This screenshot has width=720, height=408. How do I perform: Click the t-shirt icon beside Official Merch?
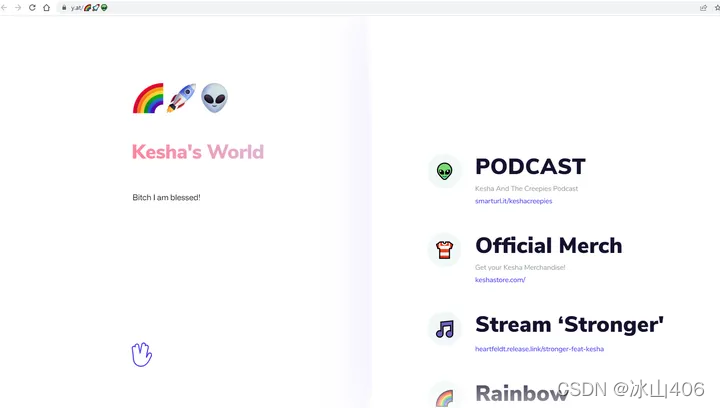pyautogui.click(x=444, y=250)
